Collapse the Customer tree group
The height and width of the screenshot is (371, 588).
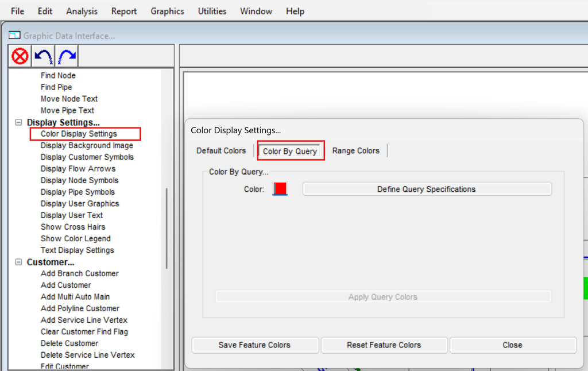point(18,262)
